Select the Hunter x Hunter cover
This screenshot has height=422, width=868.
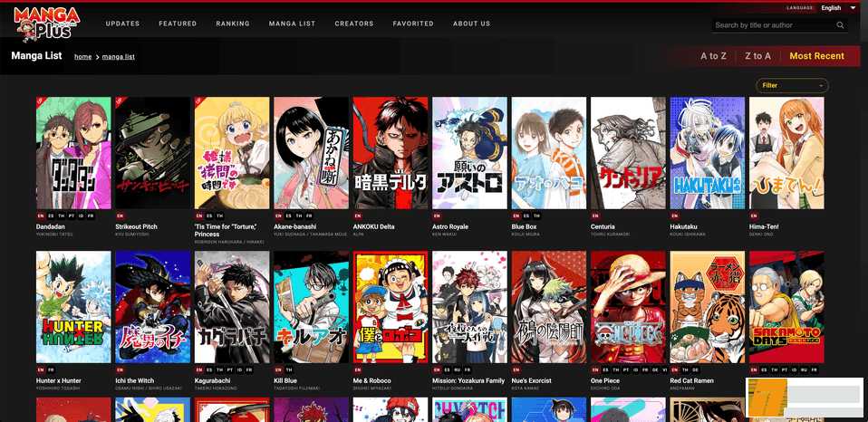(73, 307)
